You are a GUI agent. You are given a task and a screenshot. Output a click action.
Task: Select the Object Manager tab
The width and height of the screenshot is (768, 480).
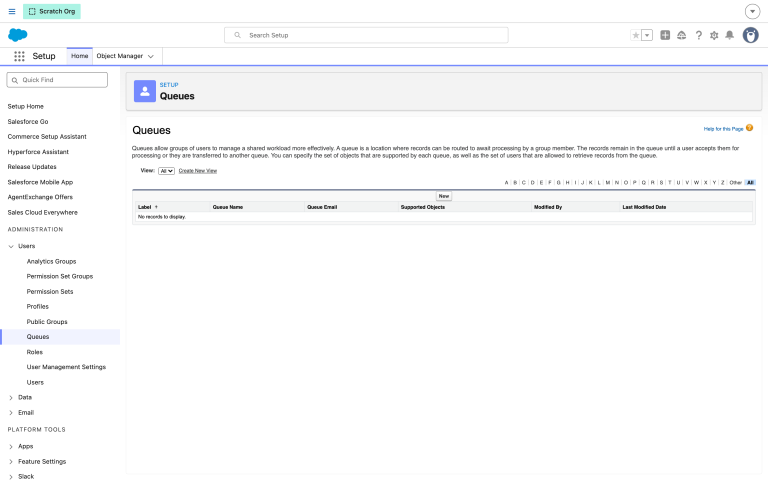120,56
